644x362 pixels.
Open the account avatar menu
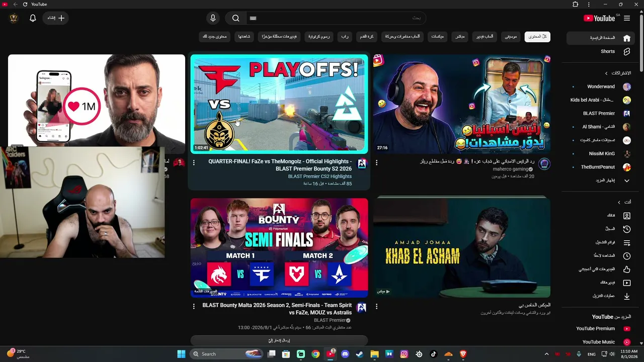14,18
